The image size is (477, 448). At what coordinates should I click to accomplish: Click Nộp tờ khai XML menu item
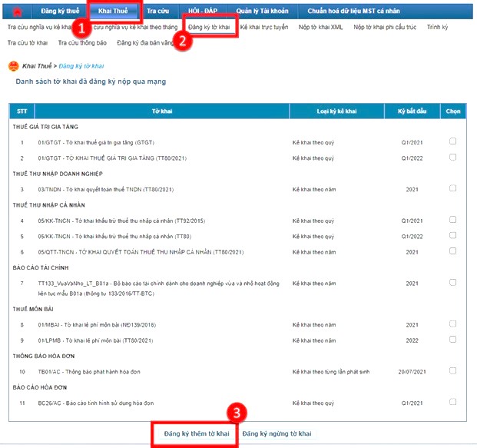click(x=321, y=27)
